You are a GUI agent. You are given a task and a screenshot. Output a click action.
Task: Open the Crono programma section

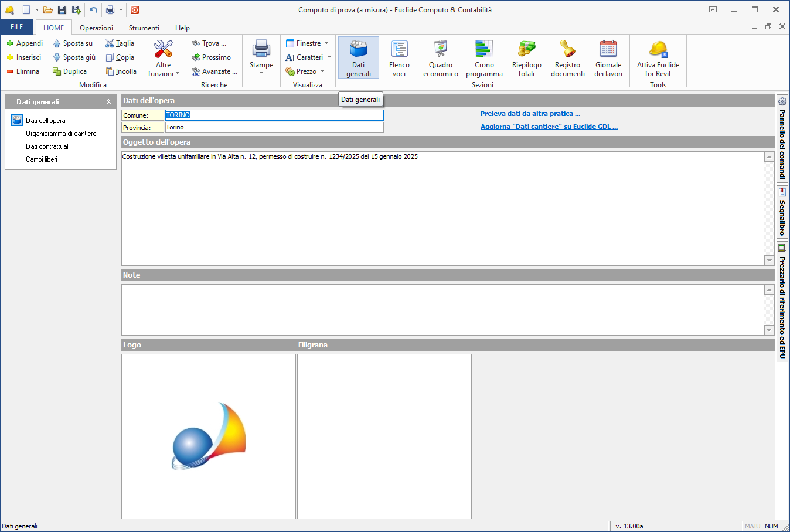click(484, 57)
